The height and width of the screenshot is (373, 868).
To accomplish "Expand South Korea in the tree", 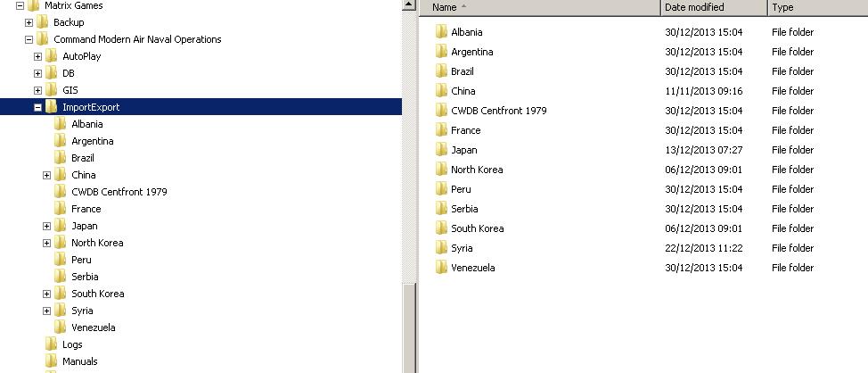I will (x=46, y=294).
